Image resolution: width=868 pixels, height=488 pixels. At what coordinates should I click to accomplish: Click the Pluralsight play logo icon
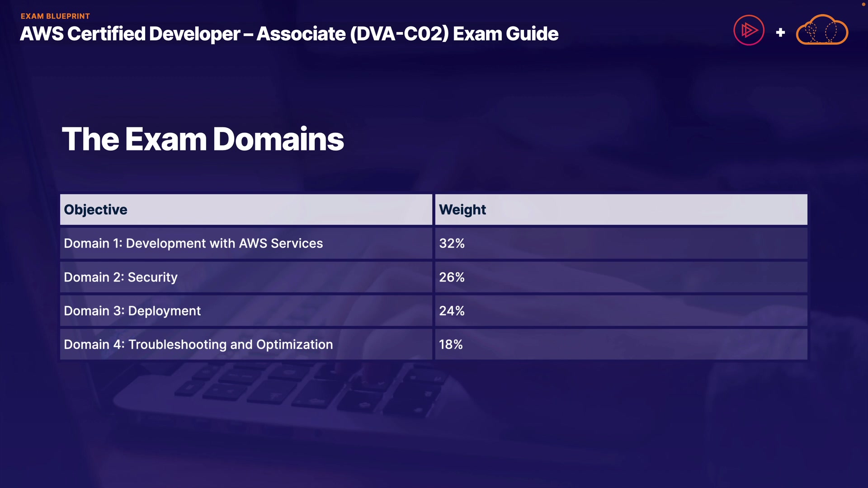749,31
